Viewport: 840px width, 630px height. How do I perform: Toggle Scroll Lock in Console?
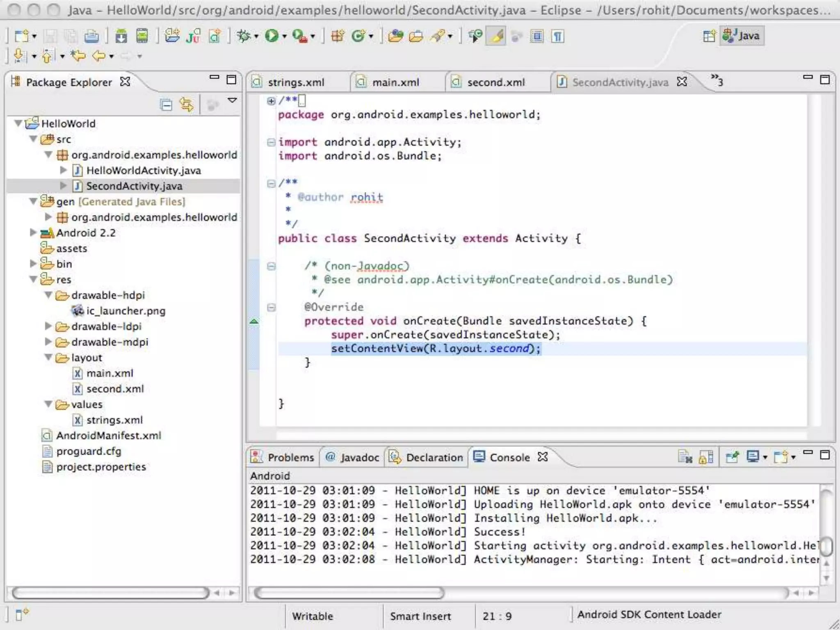point(706,457)
